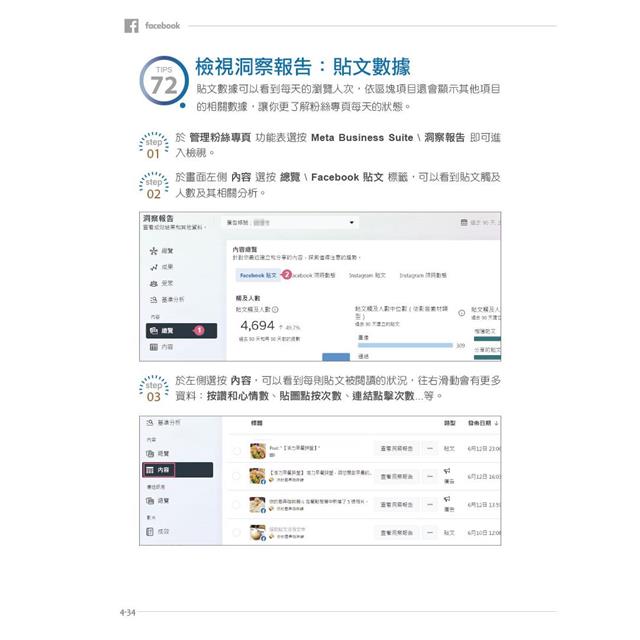The height and width of the screenshot is (640, 640).
Task: Select highlighted 總覽 under 內容 in step 02 screenshot
Action: pos(181,331)
